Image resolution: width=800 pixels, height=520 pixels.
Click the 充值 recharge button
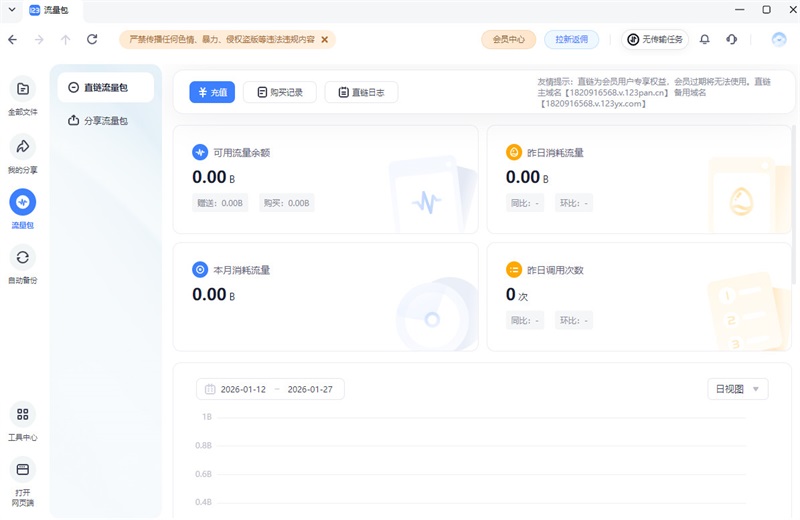pyautogui.click(x=212, y=92)
